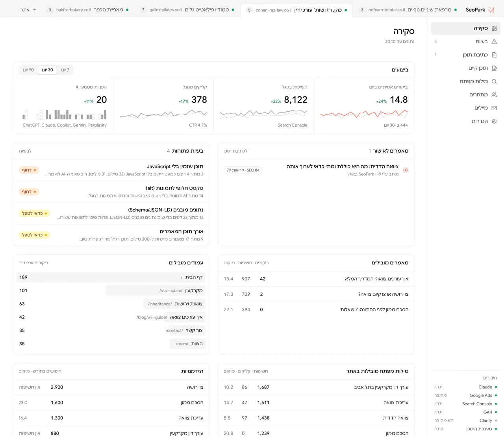Click the כתיבת תוכן document icon
The image size is (504, 437).
point(494,55)
